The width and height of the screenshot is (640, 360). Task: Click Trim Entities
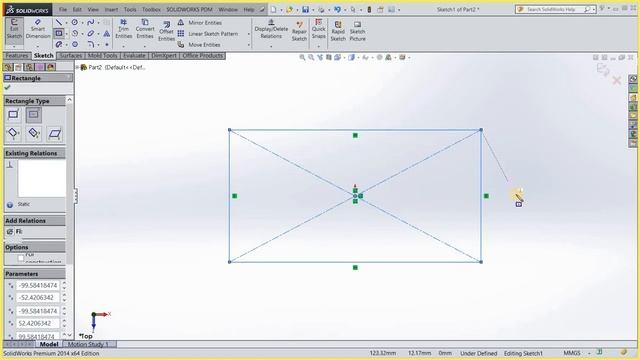pyautogui.click(x=123, y=29)
